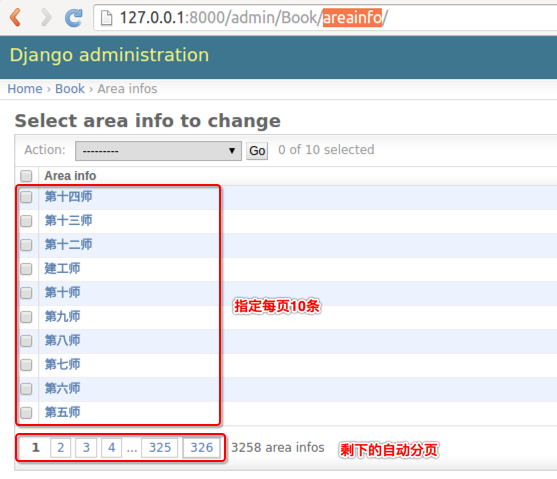
Task: Open the Book breadcrumb link
Action: coord(70,89)
